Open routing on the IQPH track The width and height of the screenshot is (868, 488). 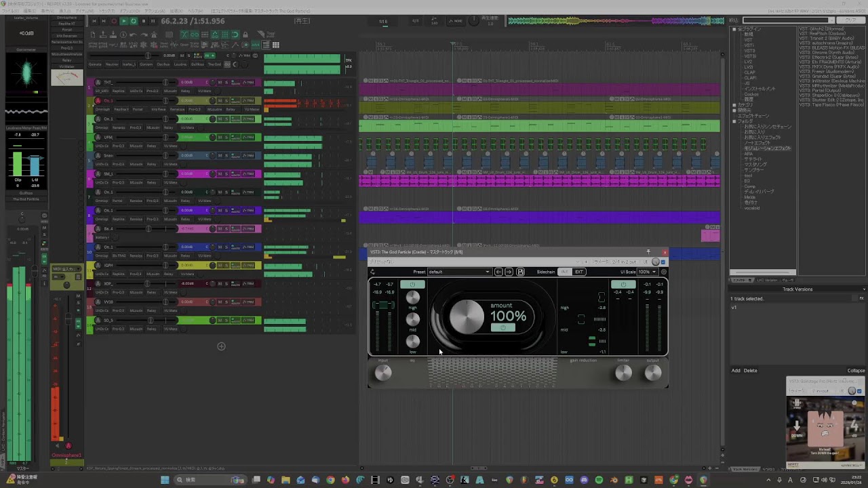(236, 265)
